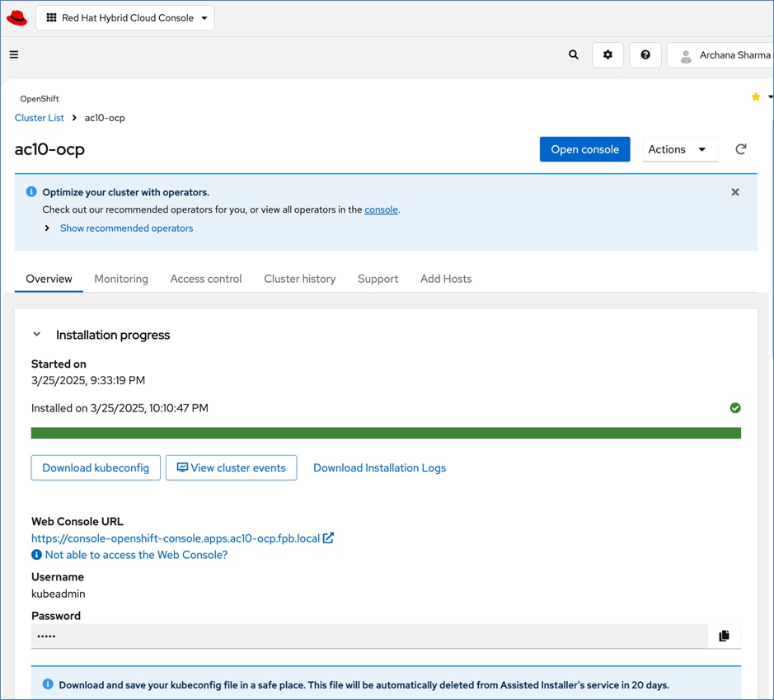Image resolution: width=774 pixels, height=700 pixels.
Task: Click Not able to access the Web Console?
Action: pos(136,555)
